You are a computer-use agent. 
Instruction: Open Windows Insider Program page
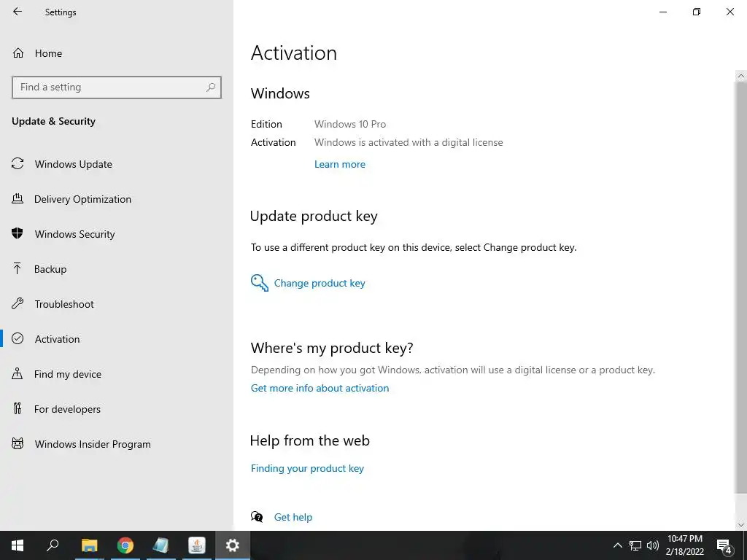pyautogui.click(x=93, y=444)
